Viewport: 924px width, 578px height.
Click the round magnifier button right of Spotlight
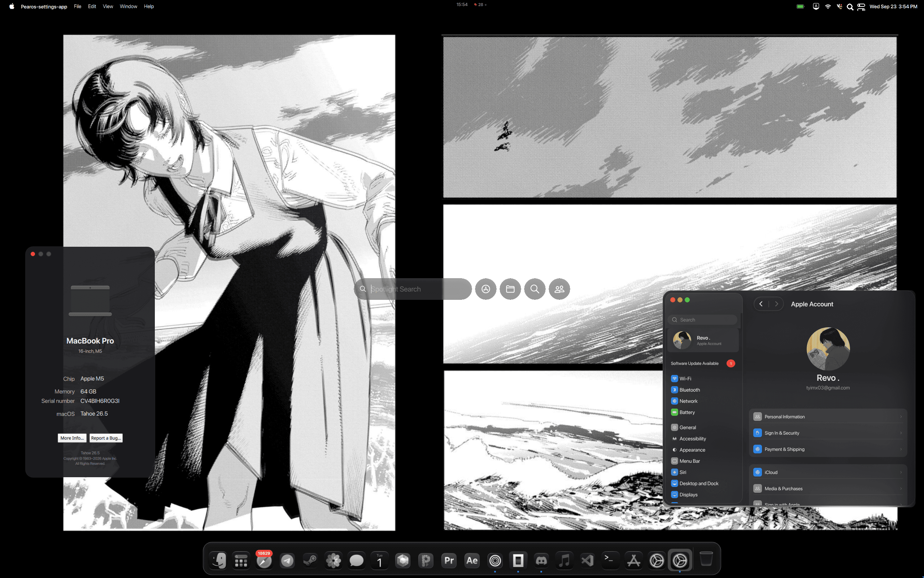click(535, 289)
